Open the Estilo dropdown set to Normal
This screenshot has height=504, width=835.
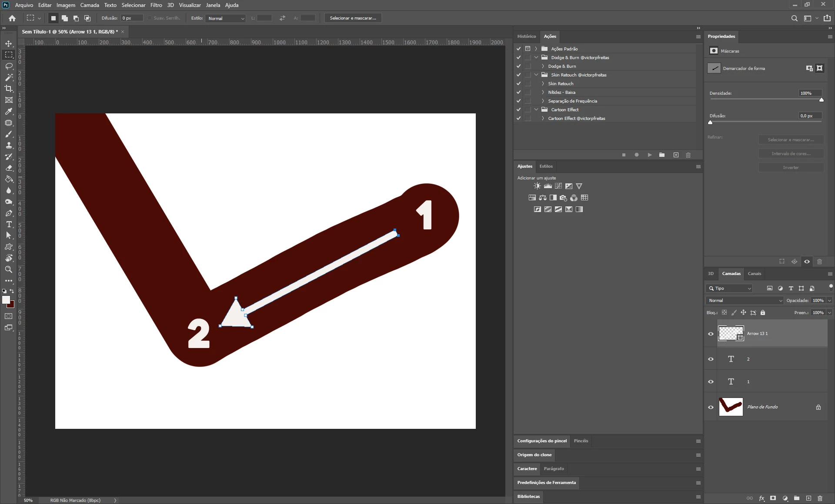coord(226,18)
